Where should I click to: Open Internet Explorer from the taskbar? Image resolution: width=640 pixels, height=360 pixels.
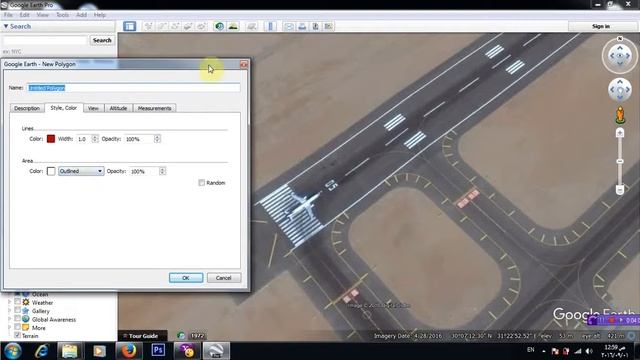[x=41, y=351]
